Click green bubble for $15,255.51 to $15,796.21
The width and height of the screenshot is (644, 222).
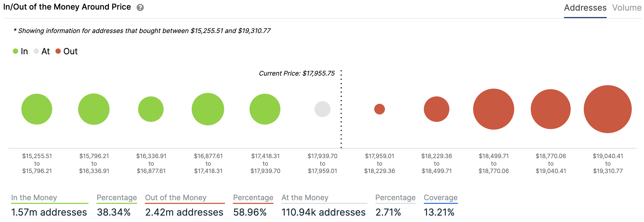(37, 109)
